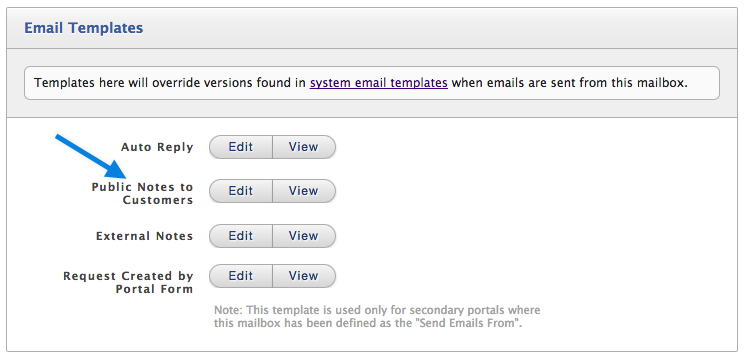Click the gray secondary portals note text

tap(377, 317)
